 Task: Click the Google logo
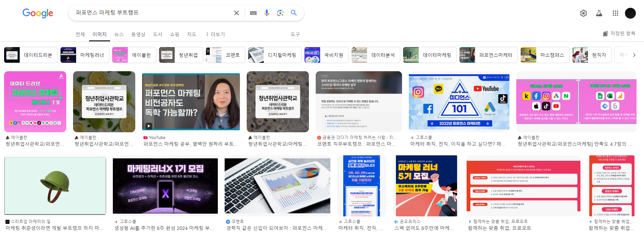point(38,13)
